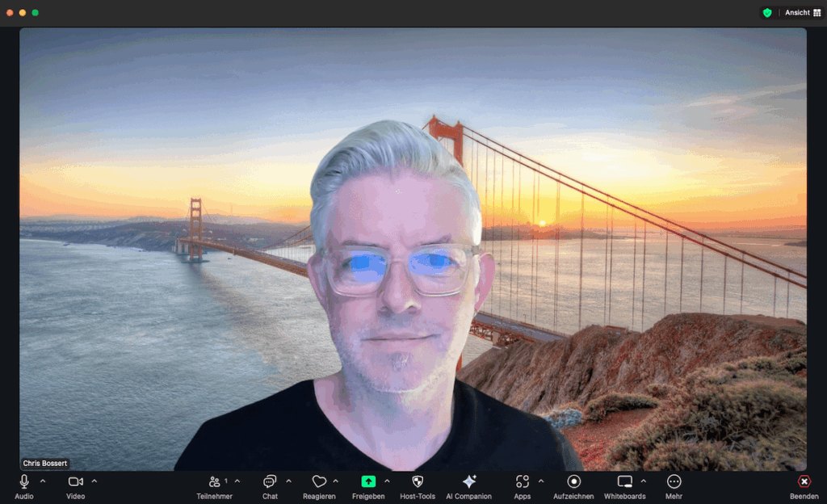This screenshot has height=504, width=827.
Task: Toggle recording with Aufzeichnen
Action: point(574,482)
